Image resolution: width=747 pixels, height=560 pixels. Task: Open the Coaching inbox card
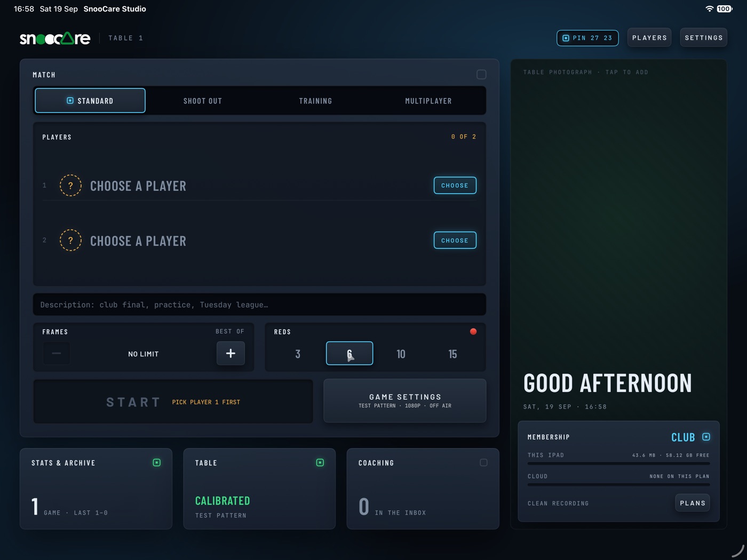tap(423, 489)
